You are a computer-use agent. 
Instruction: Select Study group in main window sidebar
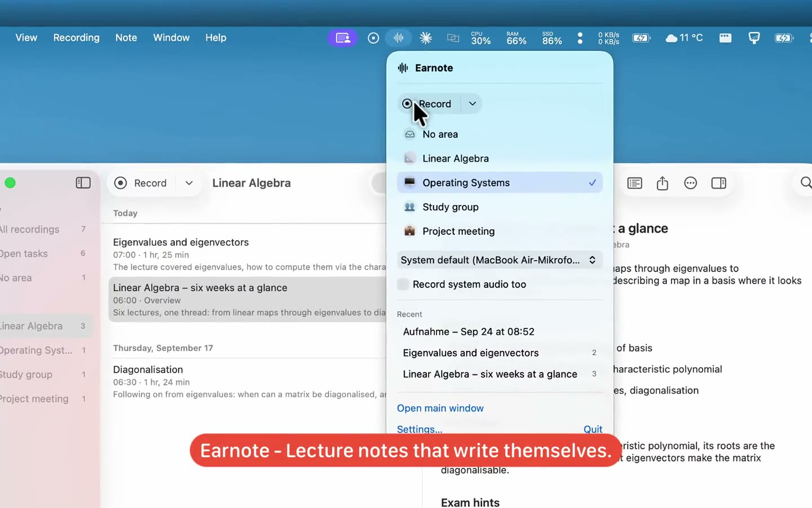pos(44,374)
